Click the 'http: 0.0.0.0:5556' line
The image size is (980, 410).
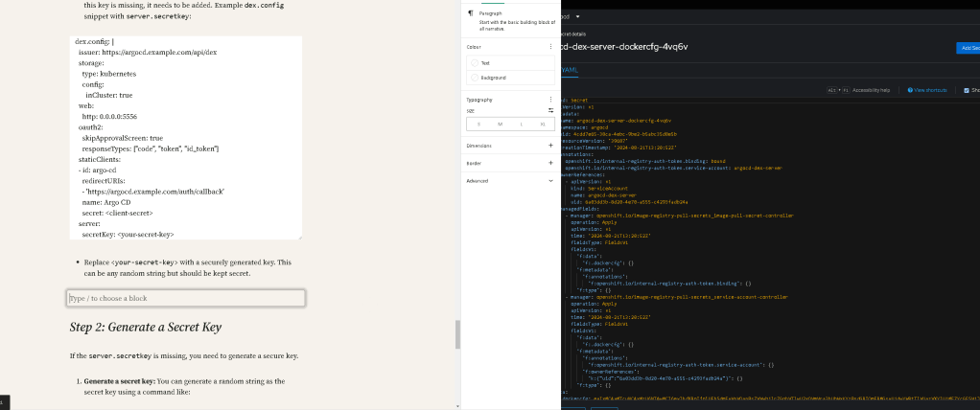coord(109,117)
